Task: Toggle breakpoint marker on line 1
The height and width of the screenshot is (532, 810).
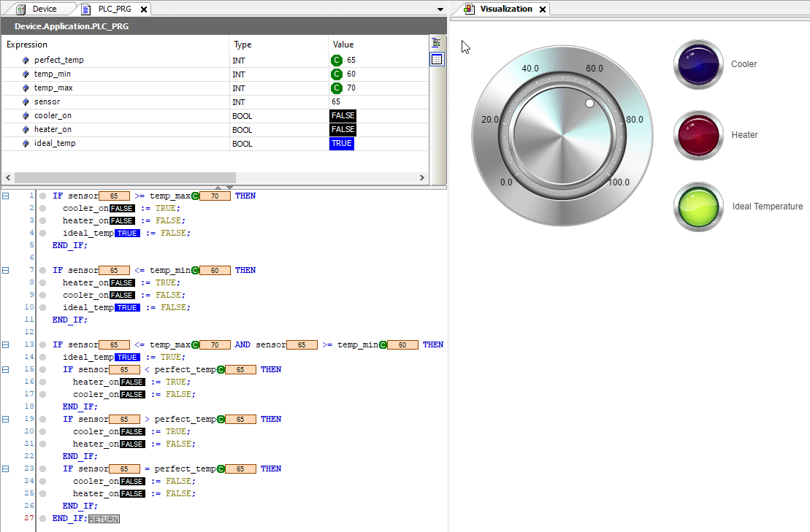Action: pyautogui.click(x=43, y=196)
